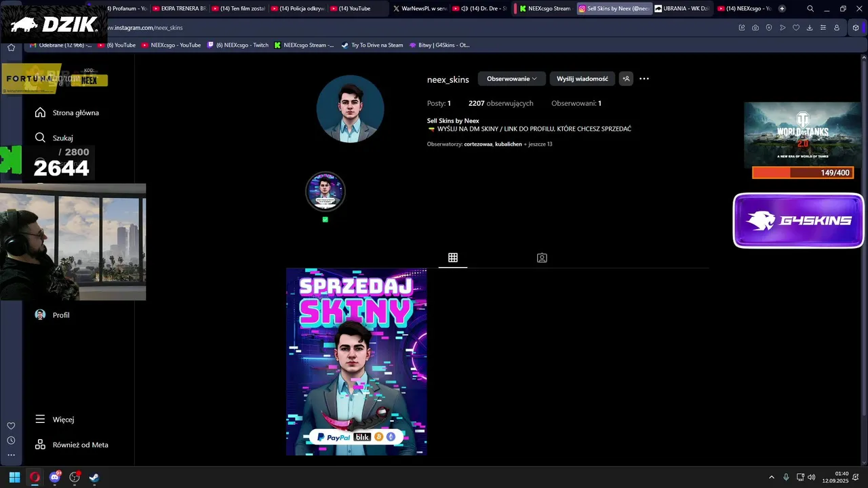Open profile options three-dot menu
Viewport: 868px width, 488px height.
point(644,79)
